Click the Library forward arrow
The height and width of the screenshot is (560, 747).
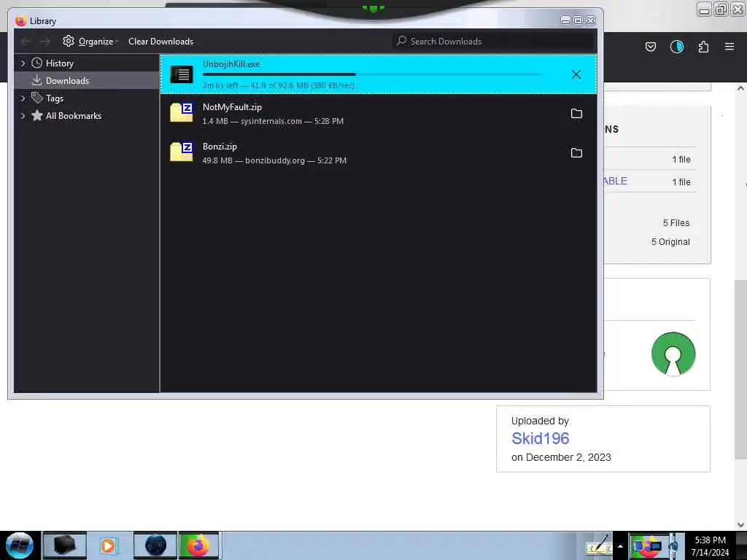pyautogui.click(x=45, y=42)
